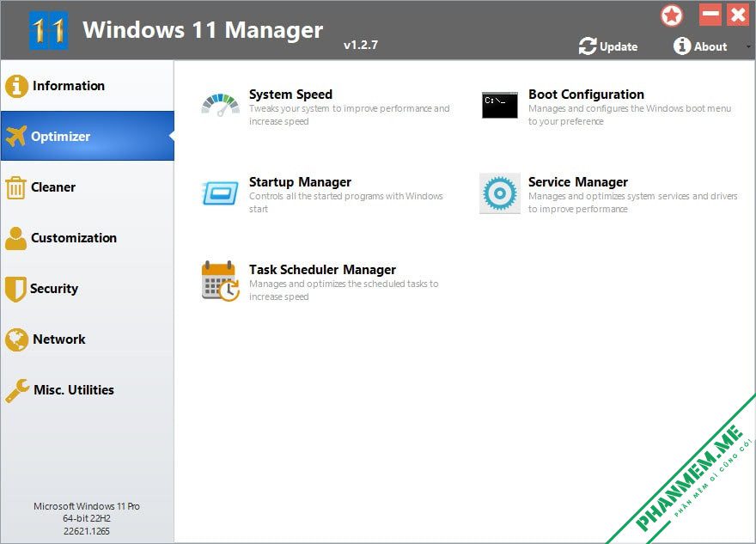Click the About info icon
This screenshot has height=544, width=756.
tap(682, 46)
